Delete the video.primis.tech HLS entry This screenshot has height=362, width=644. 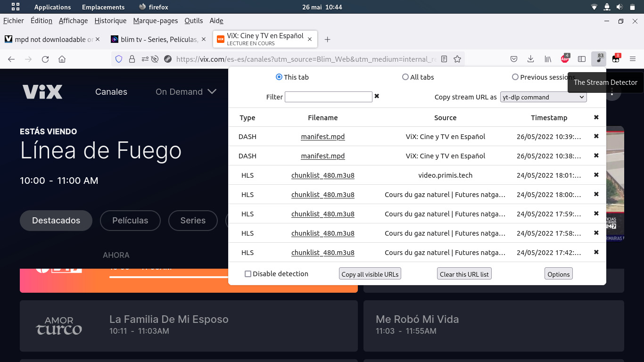tap(596, 175)
